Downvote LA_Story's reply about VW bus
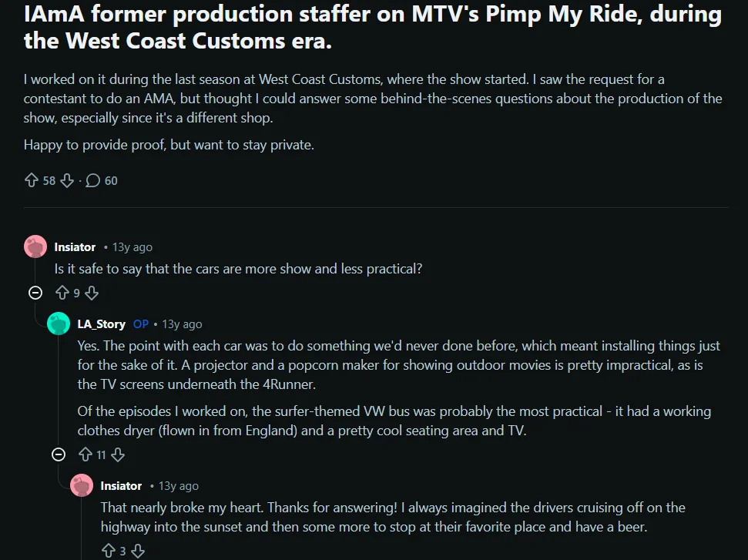This screenshot has width=748, height=560. 118,454
